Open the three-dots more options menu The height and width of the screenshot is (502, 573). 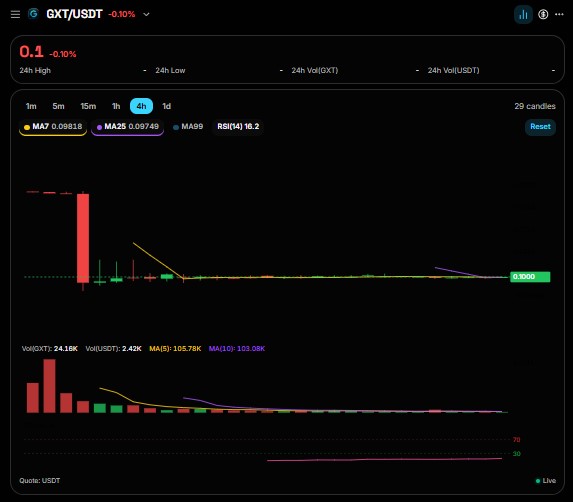pos(559,14)
